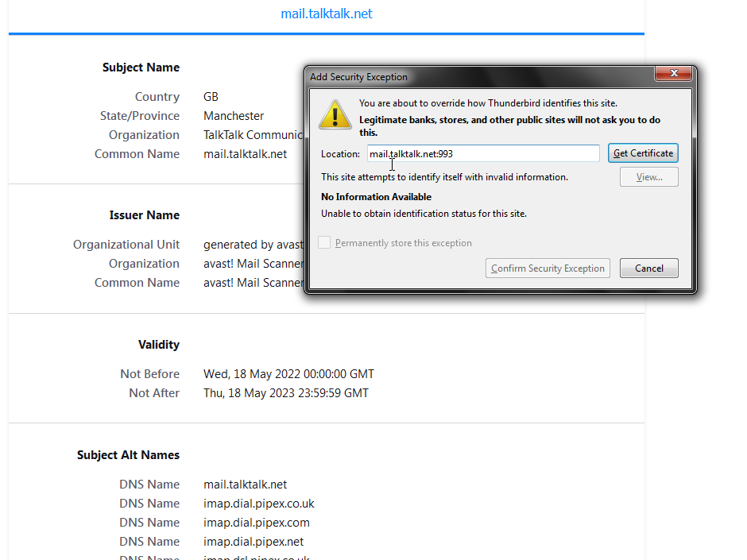Screen dimensions: 747x560
Task: Click the Subject Alt Names heading
Action: coord(128,455)
